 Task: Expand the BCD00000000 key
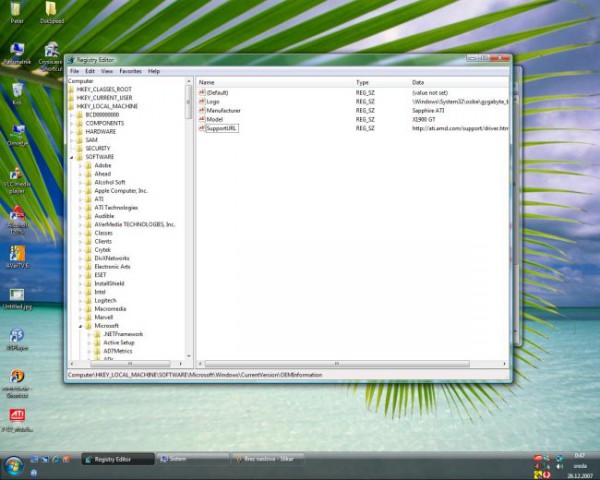click(72, 115)
